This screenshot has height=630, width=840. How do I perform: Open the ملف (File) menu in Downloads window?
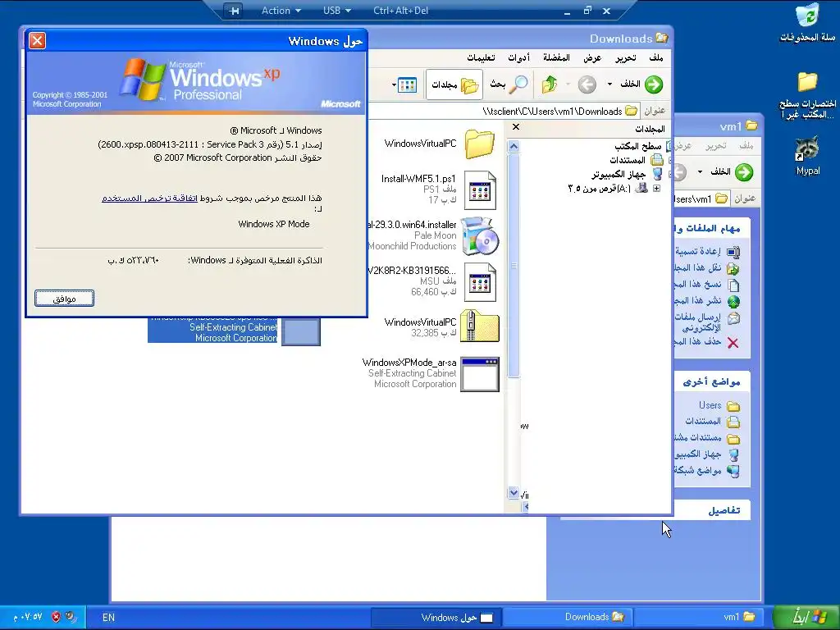coord(656,58)
